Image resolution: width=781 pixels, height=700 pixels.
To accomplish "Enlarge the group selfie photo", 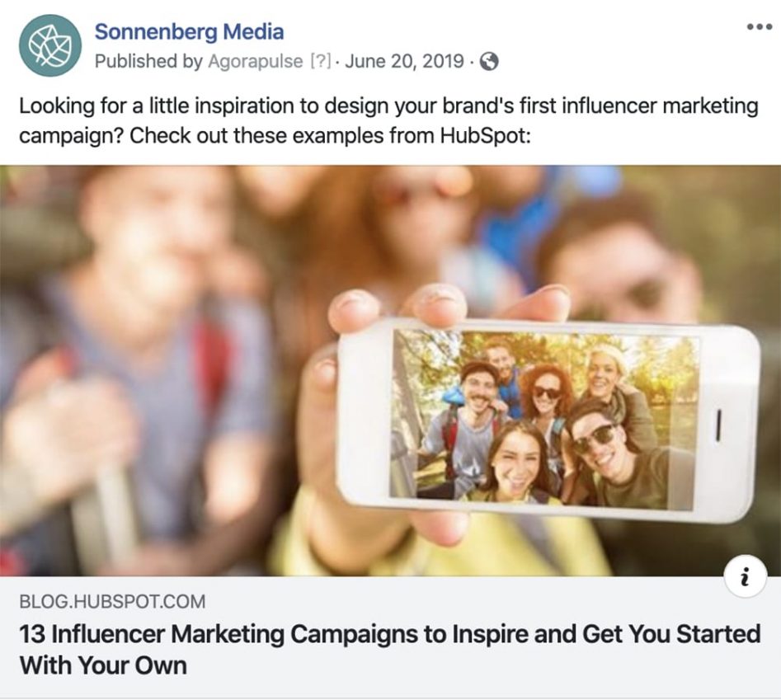I will tap(390, 371).
